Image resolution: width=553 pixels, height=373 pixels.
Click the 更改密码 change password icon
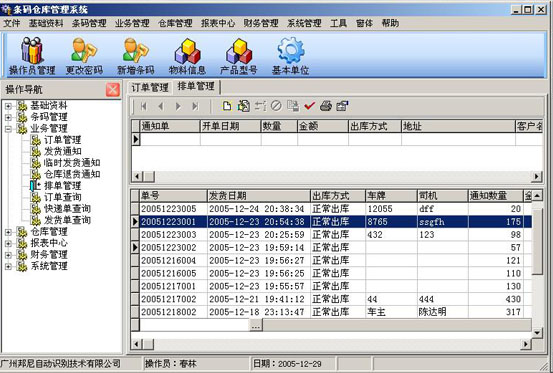(84, 56)
